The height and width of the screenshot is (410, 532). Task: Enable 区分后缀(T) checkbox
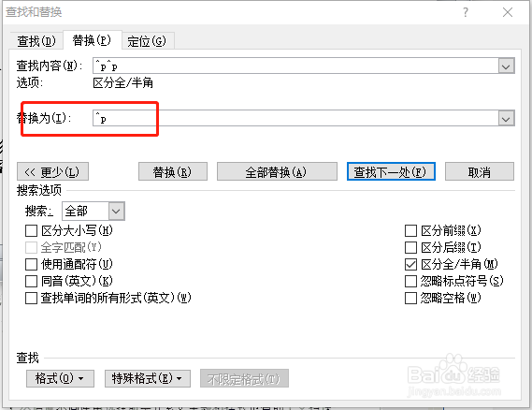[x=410, y=248]
